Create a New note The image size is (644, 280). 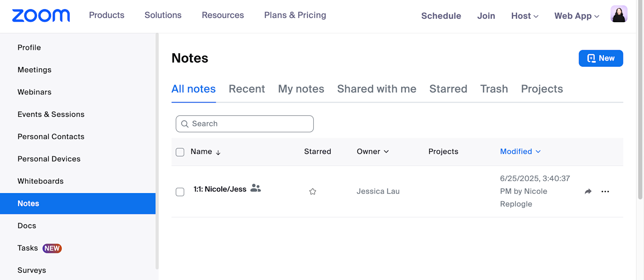(x=601, y=58)
